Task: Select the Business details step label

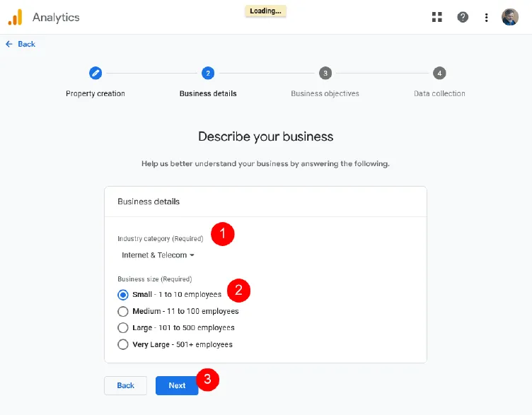Action: (x=208, y=93)
